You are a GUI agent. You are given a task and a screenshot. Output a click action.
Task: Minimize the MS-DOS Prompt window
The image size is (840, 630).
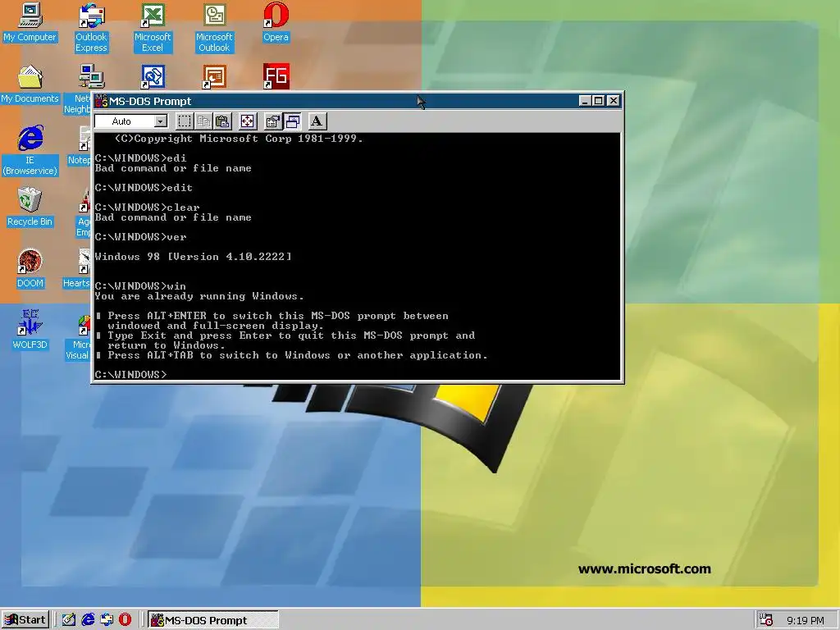[x=584, y=101]
